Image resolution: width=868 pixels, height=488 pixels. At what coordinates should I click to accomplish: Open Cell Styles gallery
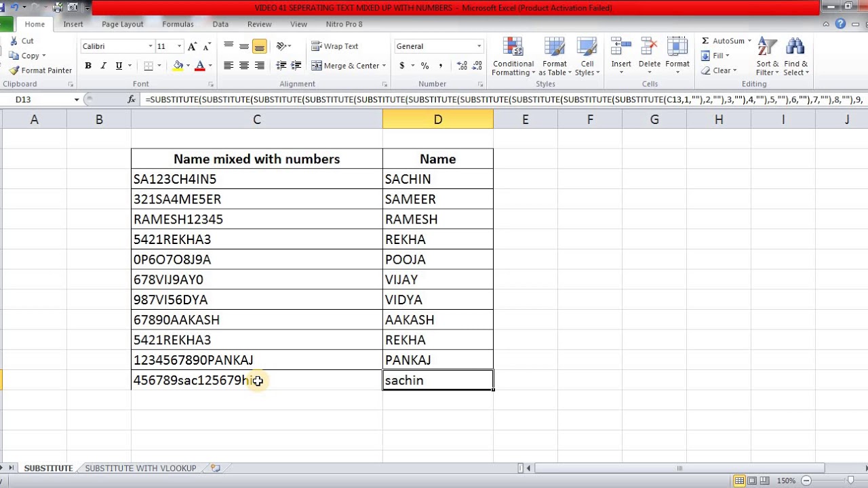click(x=587, y=57)
